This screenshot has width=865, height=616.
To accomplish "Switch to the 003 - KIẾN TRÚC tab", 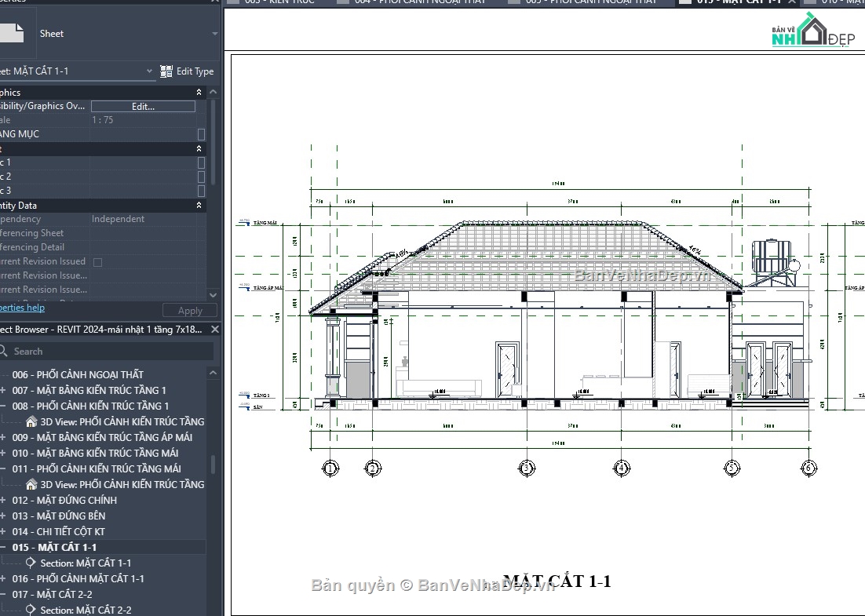I will coord(275,2).
